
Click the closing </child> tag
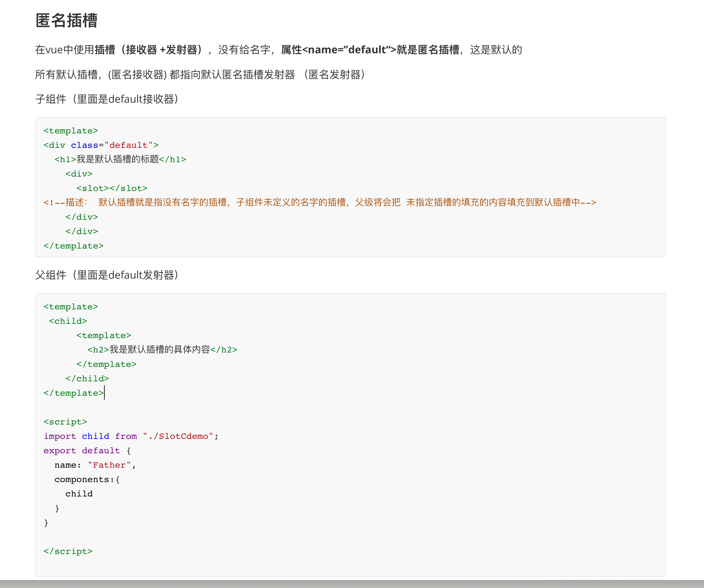87,379
